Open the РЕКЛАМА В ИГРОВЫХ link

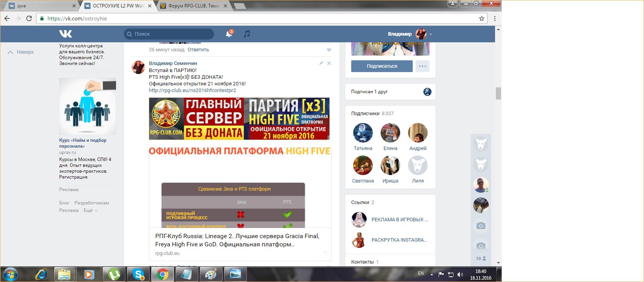point(400,220)
